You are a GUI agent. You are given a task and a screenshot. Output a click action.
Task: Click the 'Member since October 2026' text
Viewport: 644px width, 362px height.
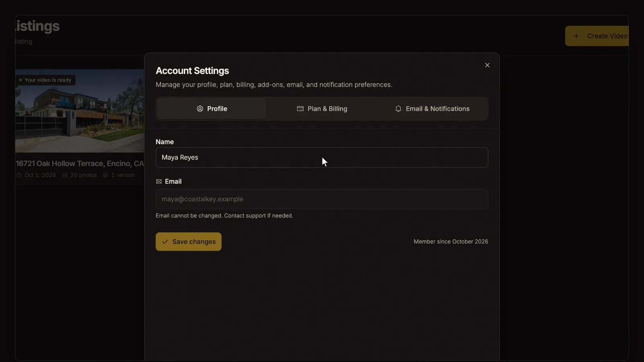point(451,242)
